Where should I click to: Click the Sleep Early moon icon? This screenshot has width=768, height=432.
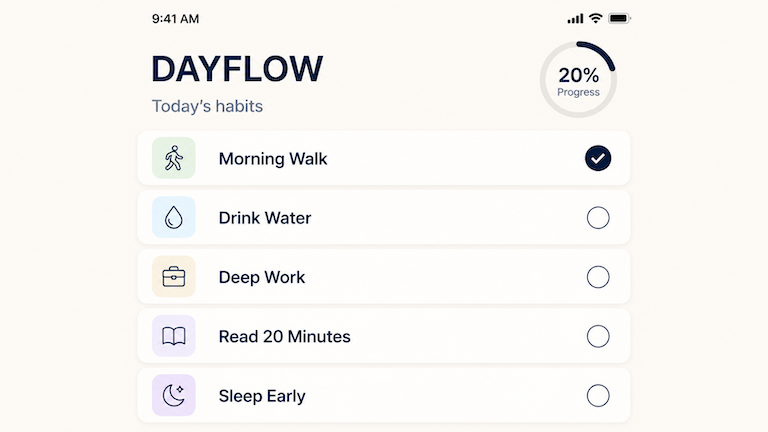[x=174, y=396]
